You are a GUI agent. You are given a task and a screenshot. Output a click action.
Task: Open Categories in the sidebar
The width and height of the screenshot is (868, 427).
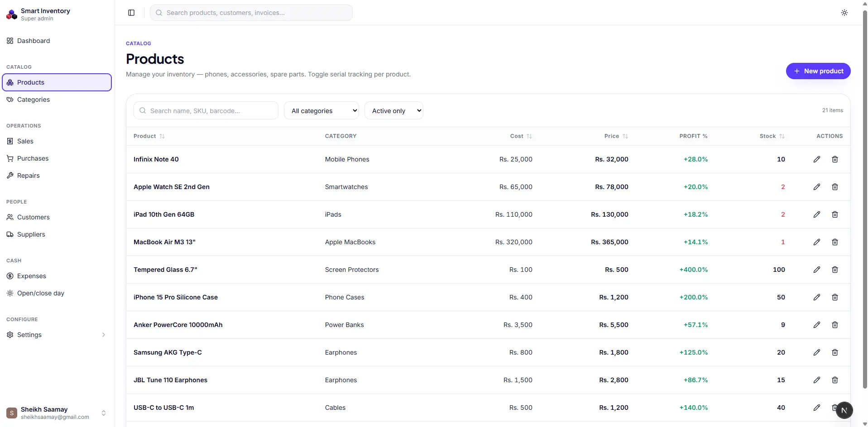(57, 100)
